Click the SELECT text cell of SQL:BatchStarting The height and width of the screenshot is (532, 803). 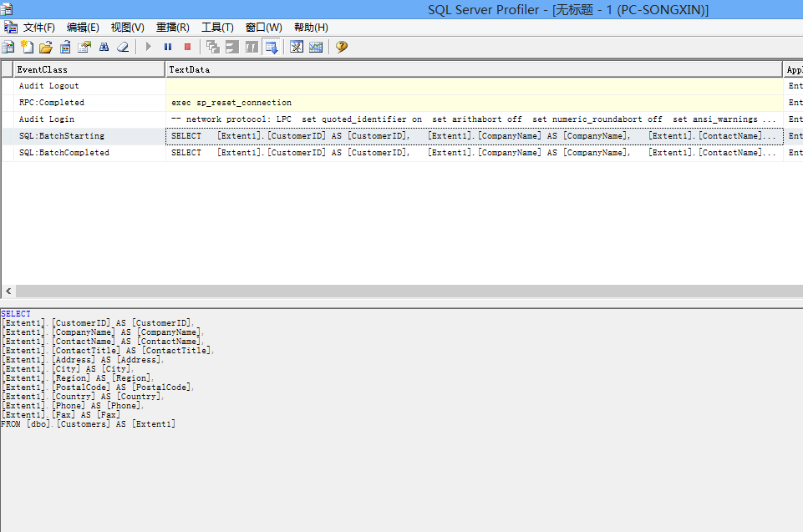point(475,135)
